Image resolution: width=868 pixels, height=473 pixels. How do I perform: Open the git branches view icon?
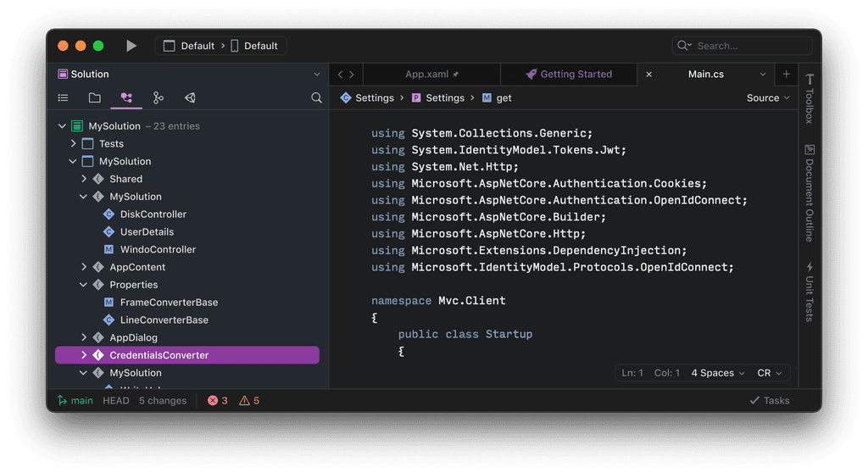click(159, 98)
